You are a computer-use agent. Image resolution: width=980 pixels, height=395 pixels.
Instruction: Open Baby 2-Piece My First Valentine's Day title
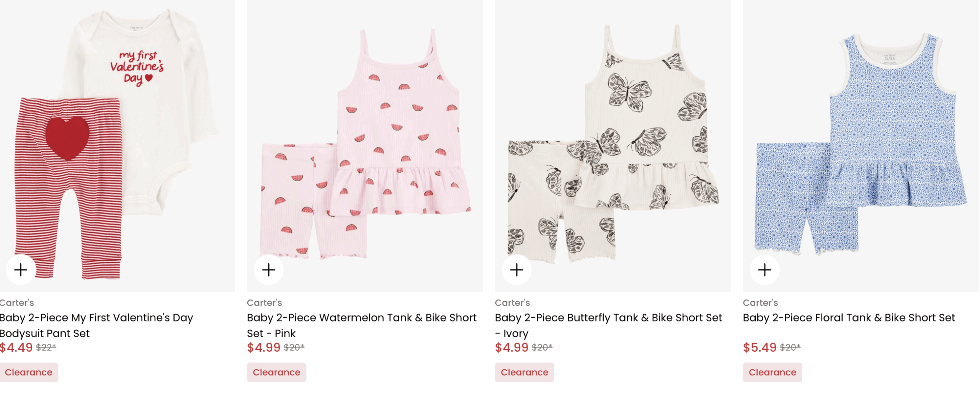96,325
